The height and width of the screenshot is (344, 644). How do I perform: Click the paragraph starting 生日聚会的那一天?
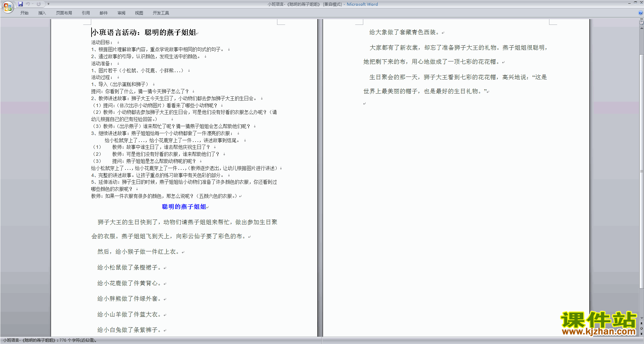pos(456,84)
